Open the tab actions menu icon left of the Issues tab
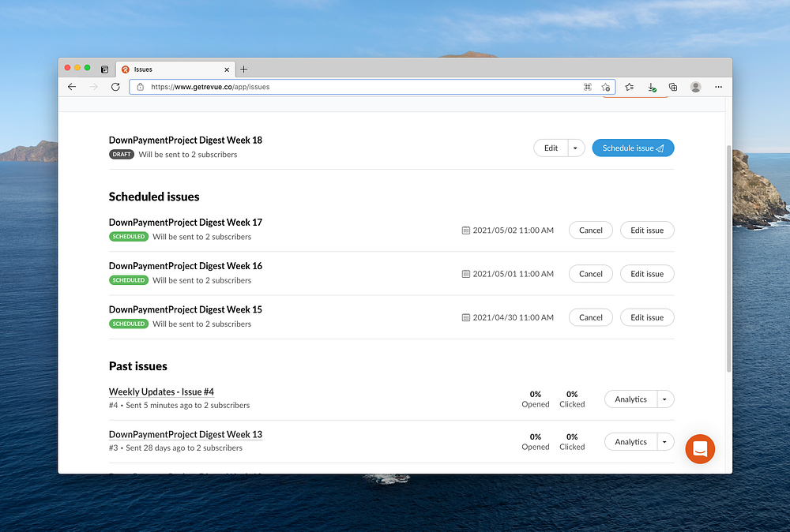 [x=104, y=69]
